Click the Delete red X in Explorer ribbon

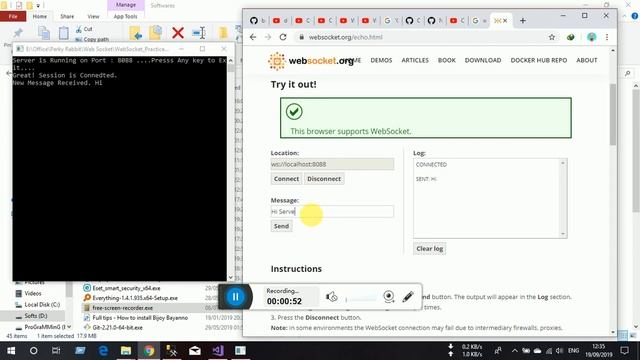pos(178,33)
